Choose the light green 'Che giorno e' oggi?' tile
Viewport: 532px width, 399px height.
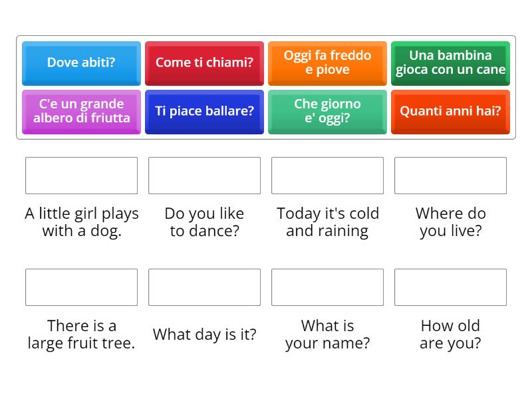click(x=327, y=112)
